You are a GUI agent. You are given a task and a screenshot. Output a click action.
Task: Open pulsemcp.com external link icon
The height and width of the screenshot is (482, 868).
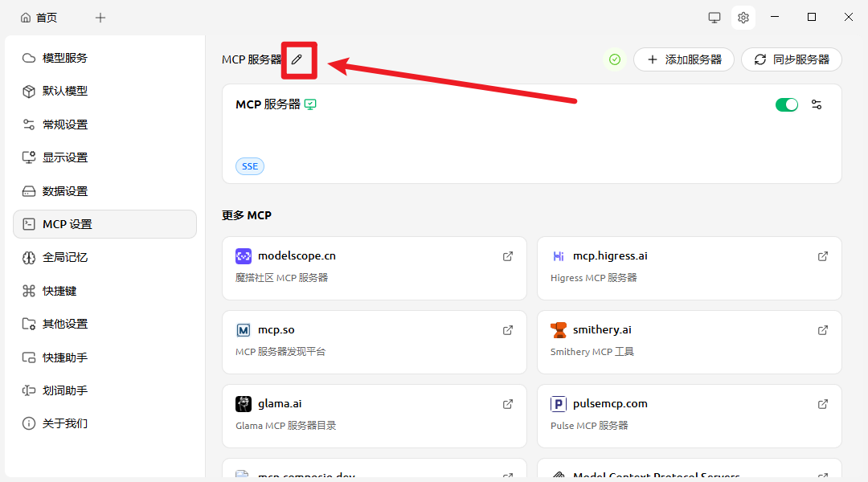point(823,405)
